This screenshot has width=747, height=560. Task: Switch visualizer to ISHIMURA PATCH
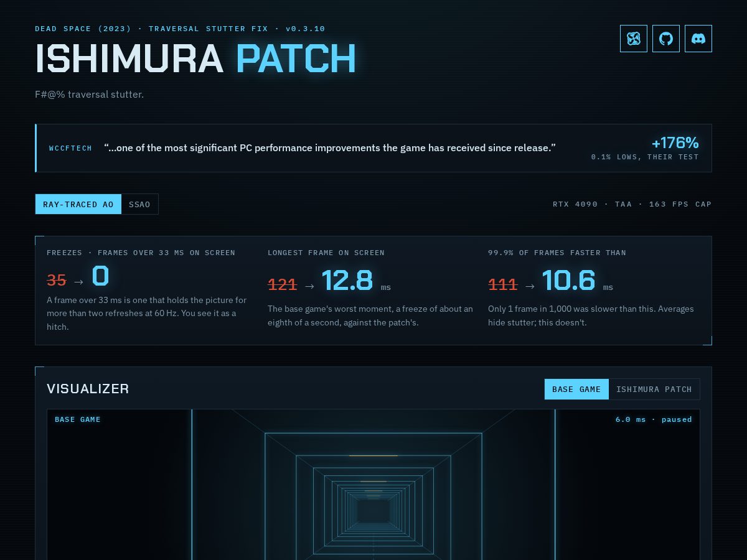654,389
